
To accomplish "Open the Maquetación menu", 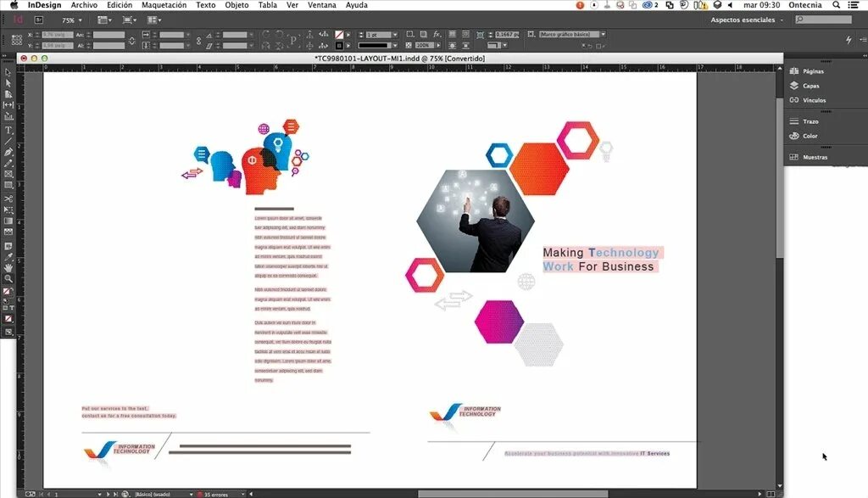I will click(164, 5).
